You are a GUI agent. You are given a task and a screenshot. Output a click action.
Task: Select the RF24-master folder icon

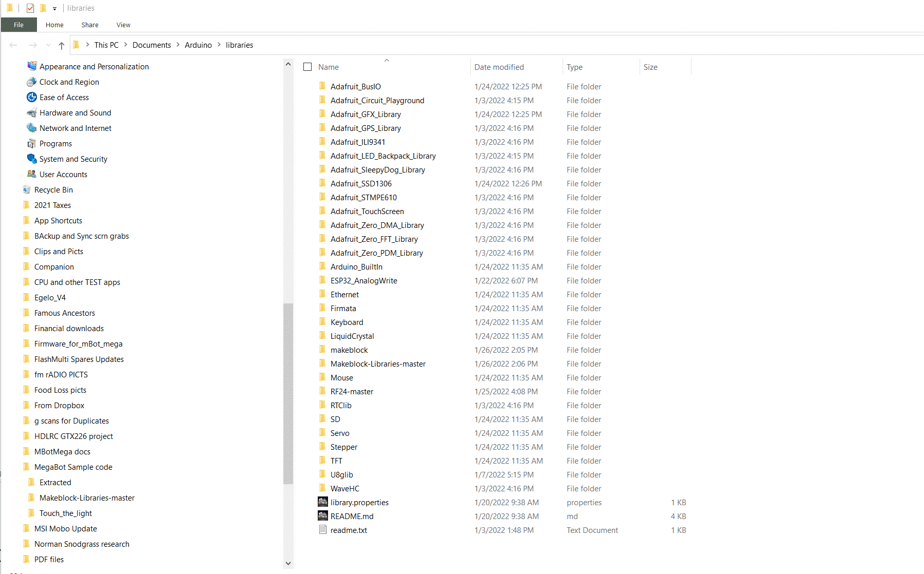(322, 391)
